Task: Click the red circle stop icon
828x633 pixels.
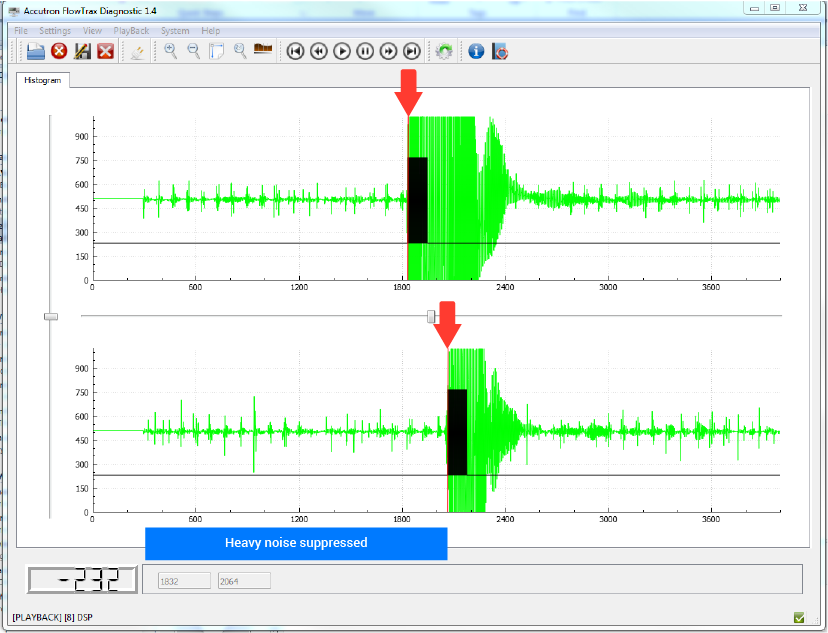Action: tap(59, 51)
